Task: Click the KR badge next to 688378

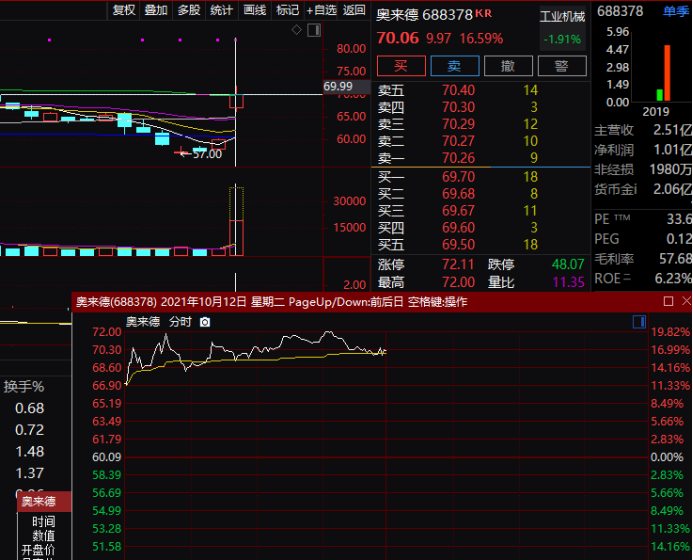Action: click(484, 13)
